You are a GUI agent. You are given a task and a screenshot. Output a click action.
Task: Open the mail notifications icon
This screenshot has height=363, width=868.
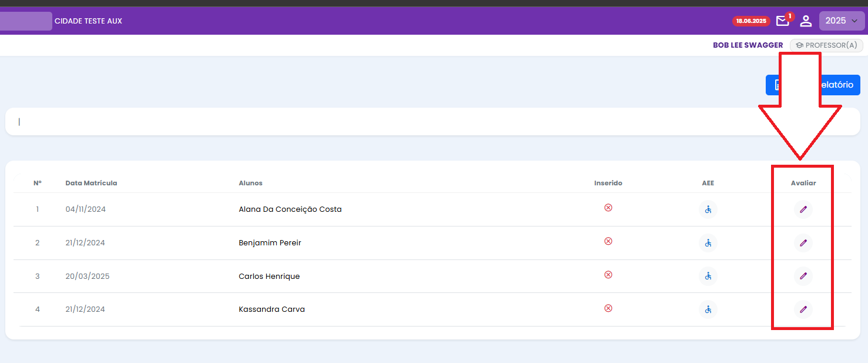pos(782,21)
